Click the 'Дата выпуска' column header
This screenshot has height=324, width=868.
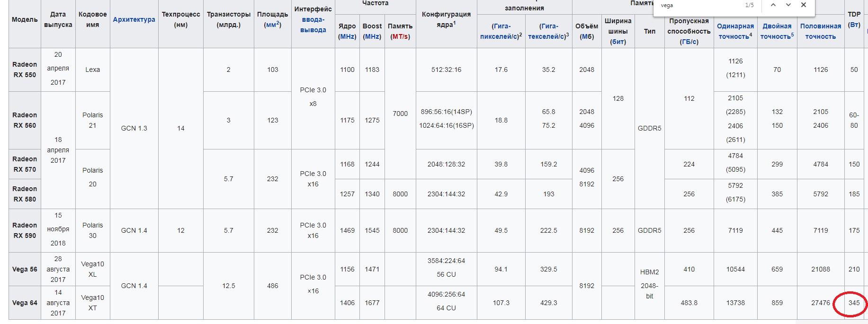tap(58, 19)
